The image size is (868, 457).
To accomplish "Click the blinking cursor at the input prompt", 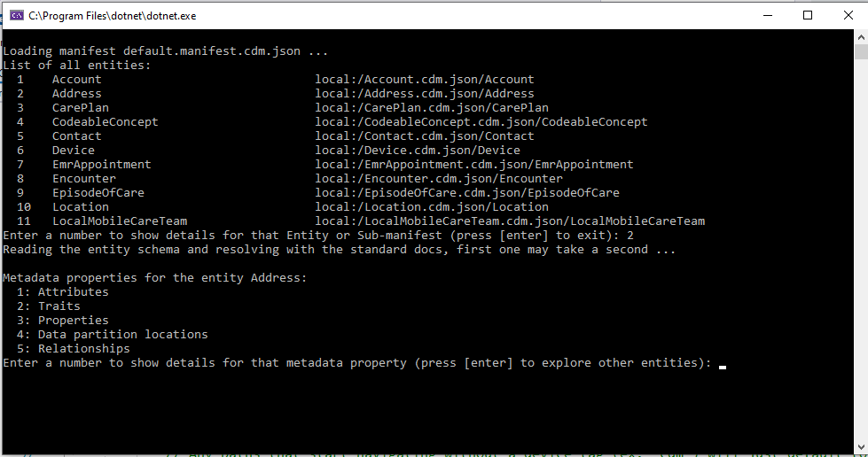I will (x=723, y=364).
